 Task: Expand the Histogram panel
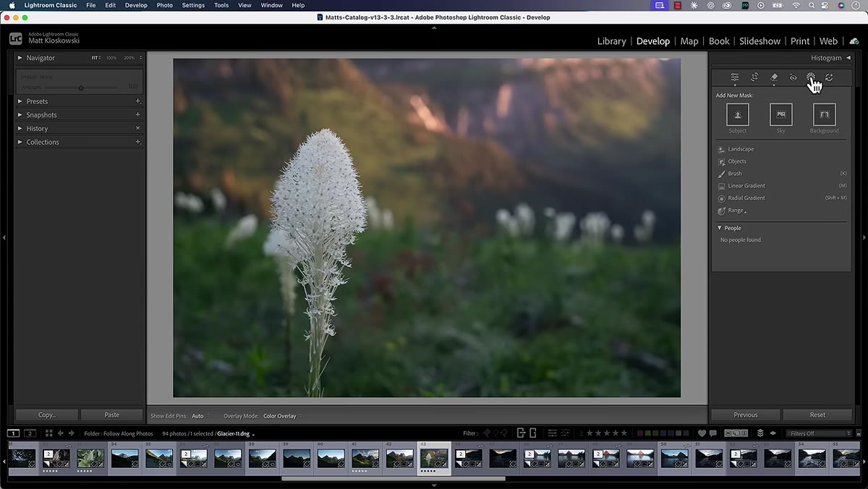pyautogui.click(x=848, y=58)
